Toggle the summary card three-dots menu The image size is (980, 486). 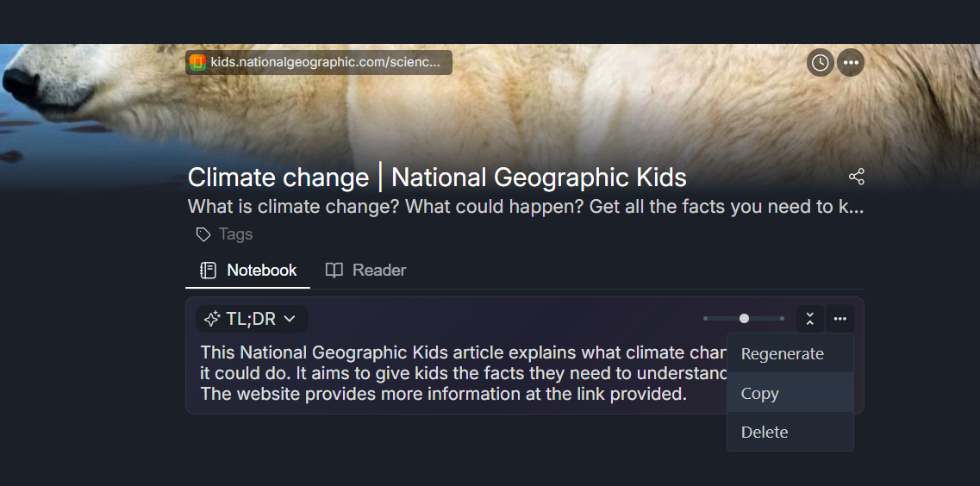[840, 319]
